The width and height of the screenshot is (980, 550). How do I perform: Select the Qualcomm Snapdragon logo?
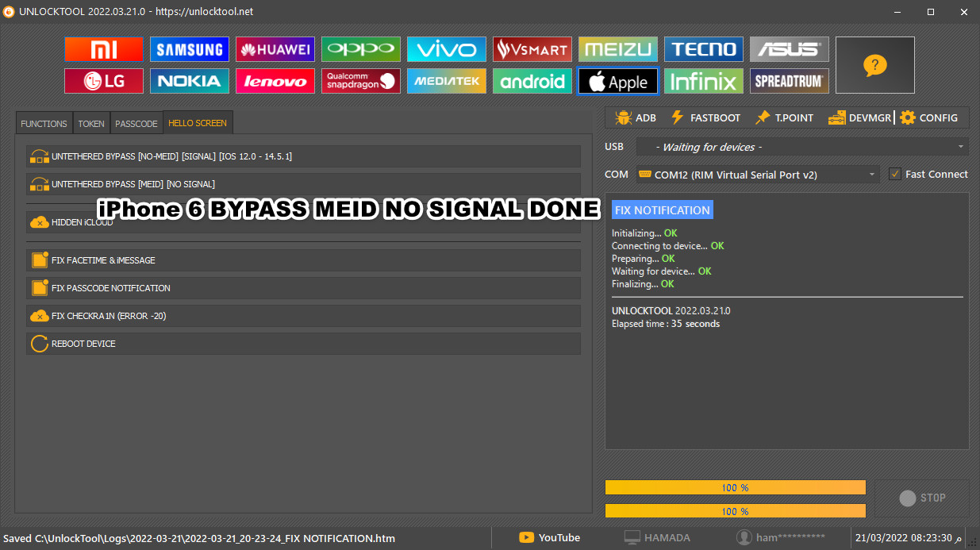pos(361,81)
